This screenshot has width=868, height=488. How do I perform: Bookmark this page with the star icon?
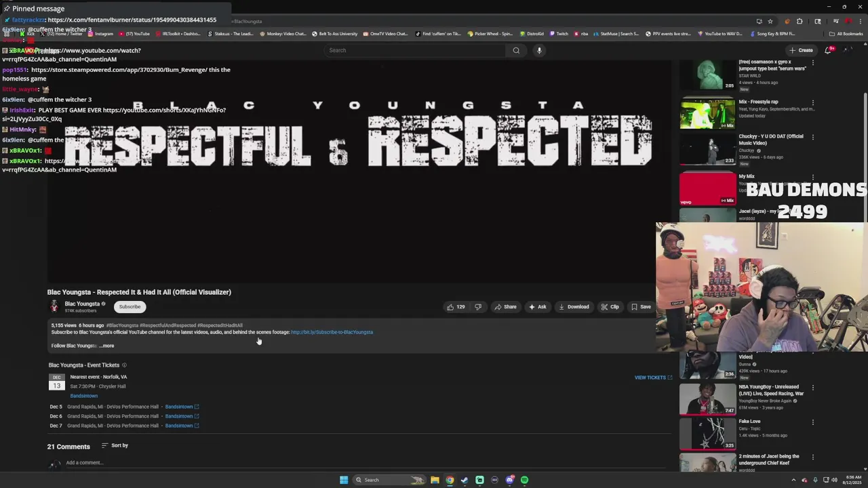(770, 21)
